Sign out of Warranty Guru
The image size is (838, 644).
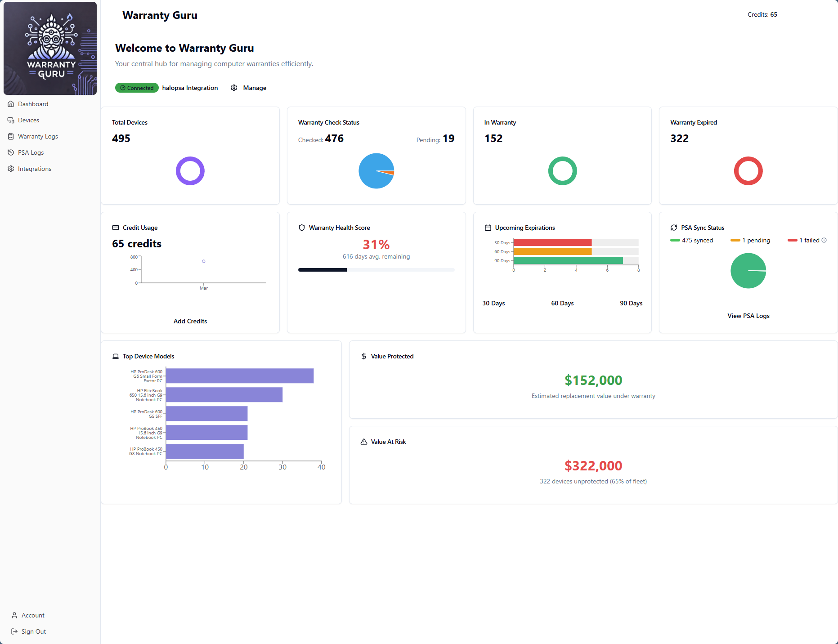click(x=33, y=631)
